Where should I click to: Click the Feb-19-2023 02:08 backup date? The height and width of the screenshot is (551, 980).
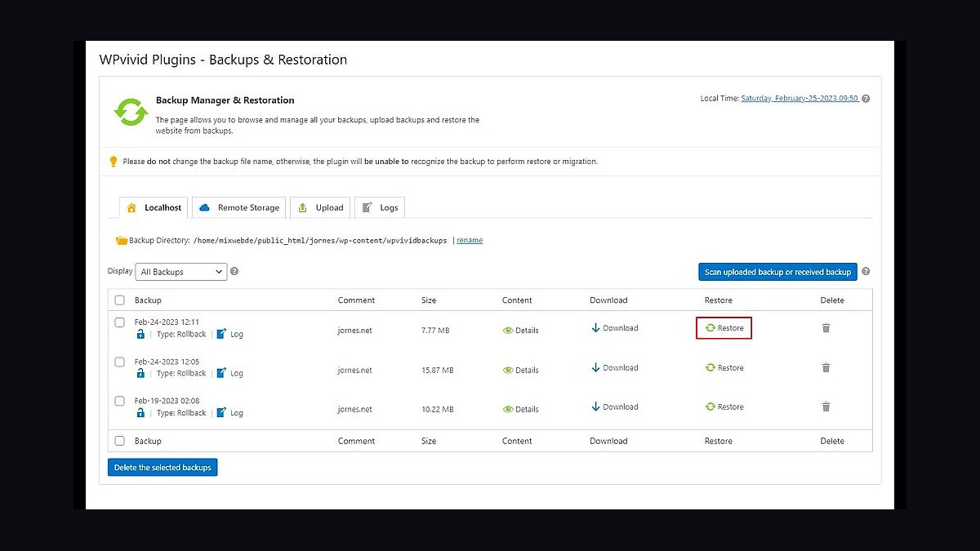167,401
